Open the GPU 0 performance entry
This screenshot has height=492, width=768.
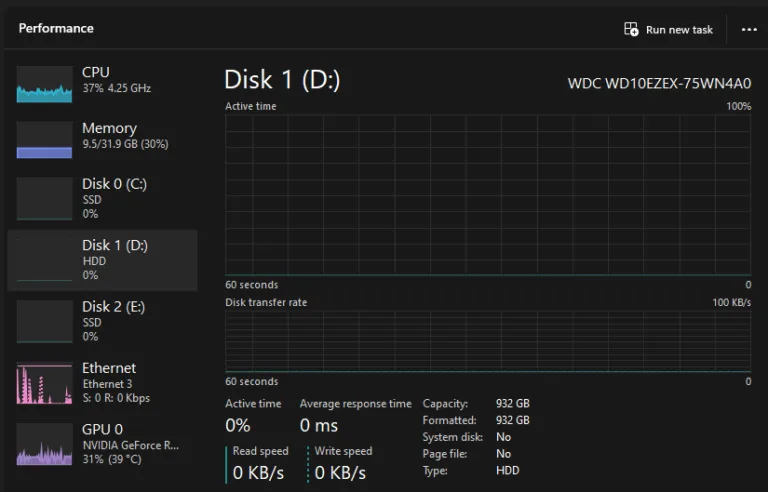pos(103,444)
